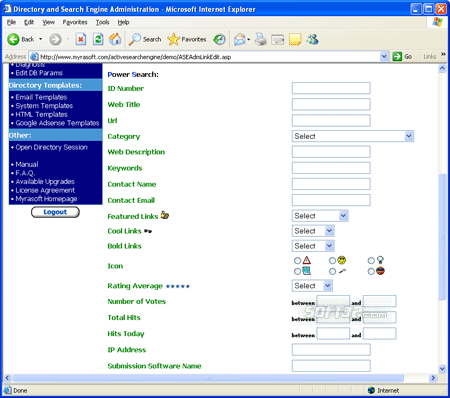Click vertical scrollbar thumb
Viewport: 450px width, 398px height.
442,237
